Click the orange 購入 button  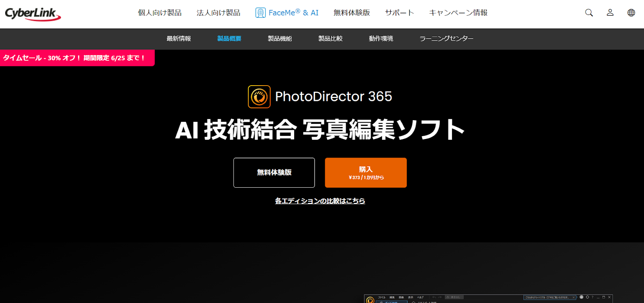[x=366, y=173]
